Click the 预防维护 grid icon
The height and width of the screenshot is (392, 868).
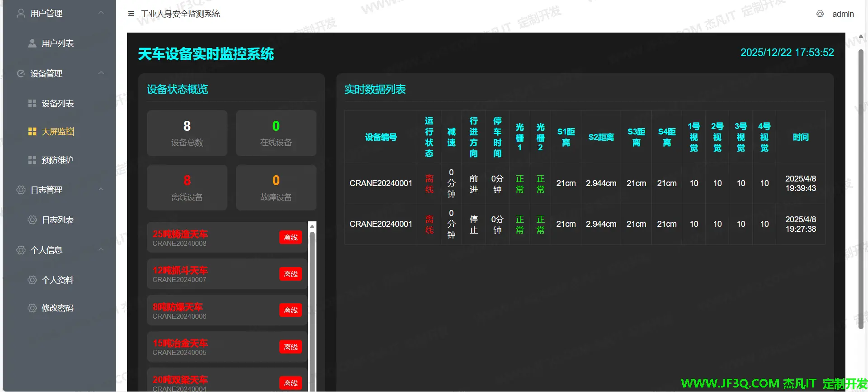(x=32, y=160)
